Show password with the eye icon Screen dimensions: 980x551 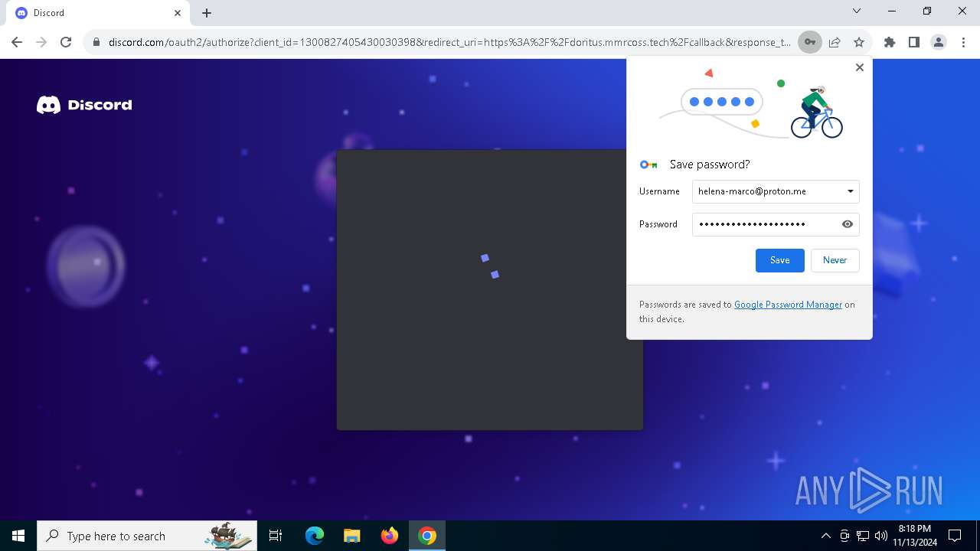(x=848, y=224)
